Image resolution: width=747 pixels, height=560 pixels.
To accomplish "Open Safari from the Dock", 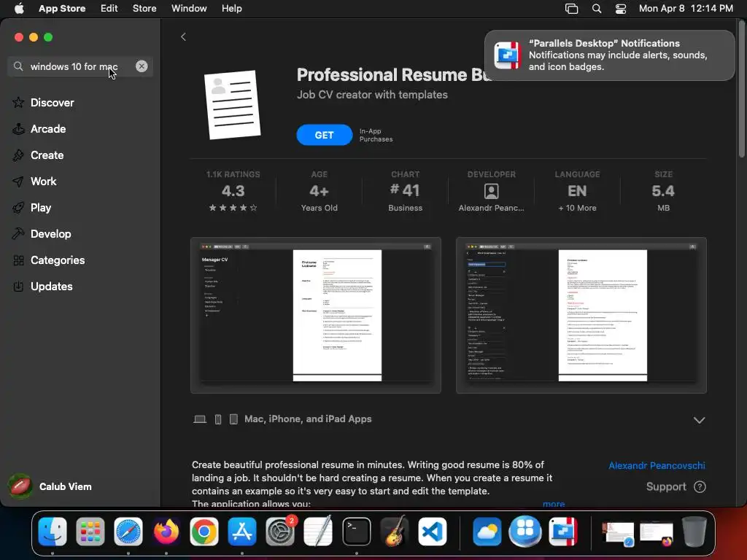I will point(128,531).
